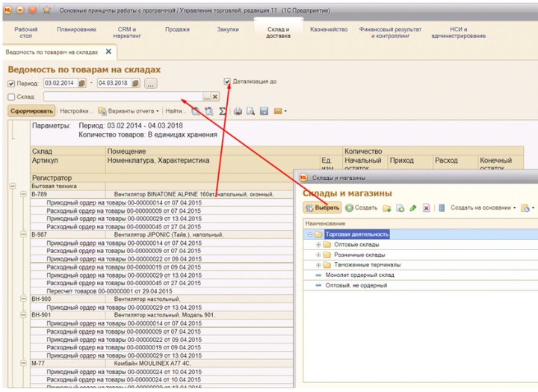538x392 pixels.
Task: Click folder icon of Розничные склады
Action: (x=327, y=255)
